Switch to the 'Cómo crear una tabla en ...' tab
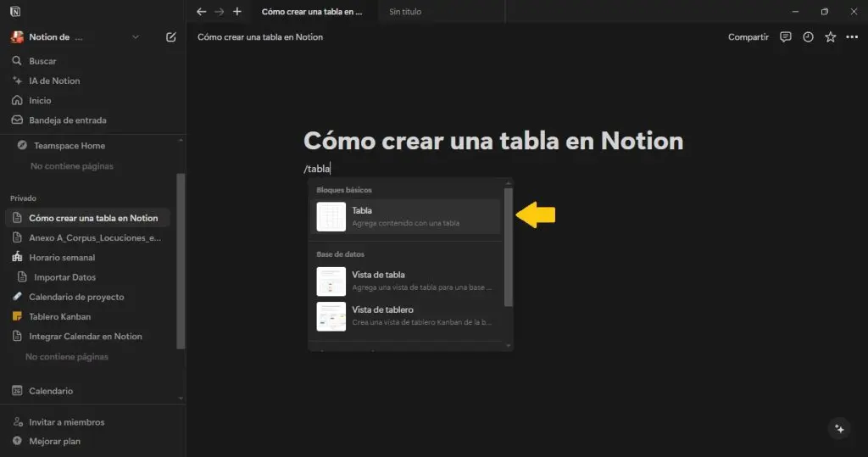Viewport: 868px width, 457px height. pyautogui.click(x=312, y=12)
